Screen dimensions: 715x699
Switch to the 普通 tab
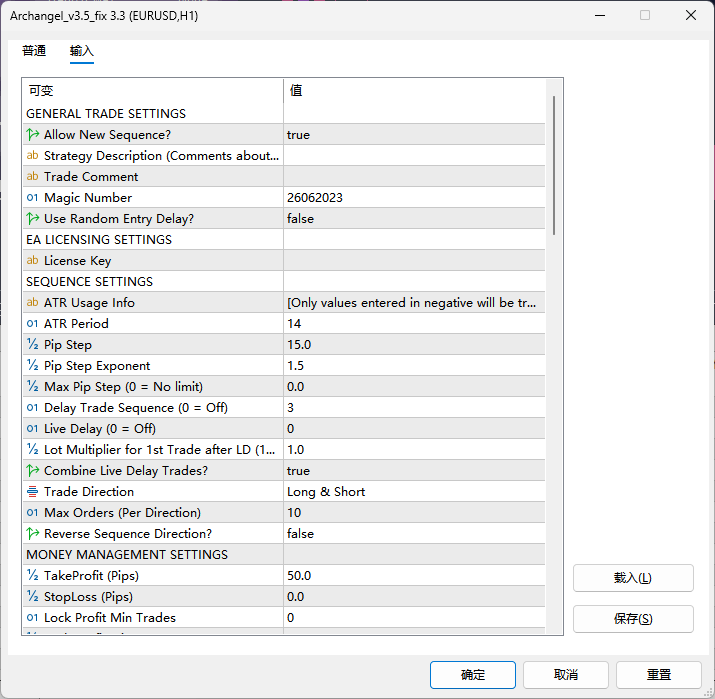pyautogui.click(x=34, y=51)
